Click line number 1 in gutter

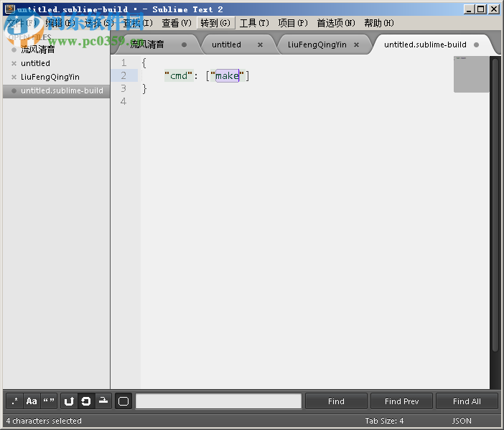123,62
